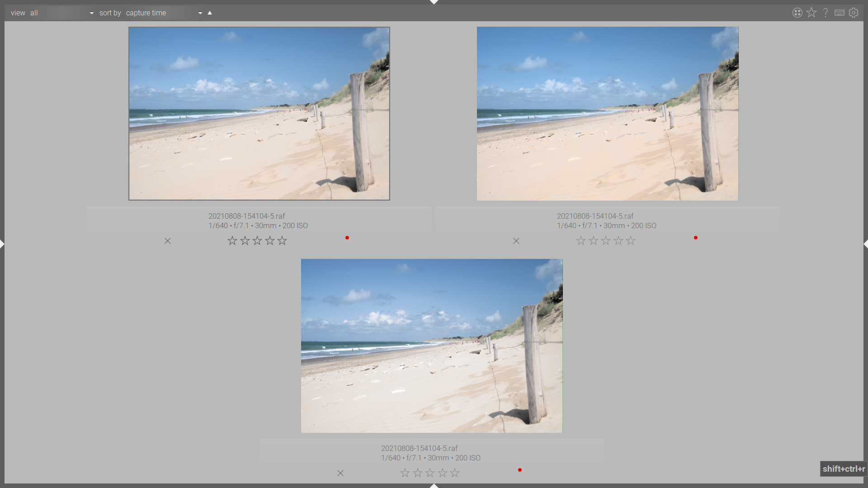Set third star rating on top-left image
Screen dimensions: 868x488
click(x=257, y=241)
